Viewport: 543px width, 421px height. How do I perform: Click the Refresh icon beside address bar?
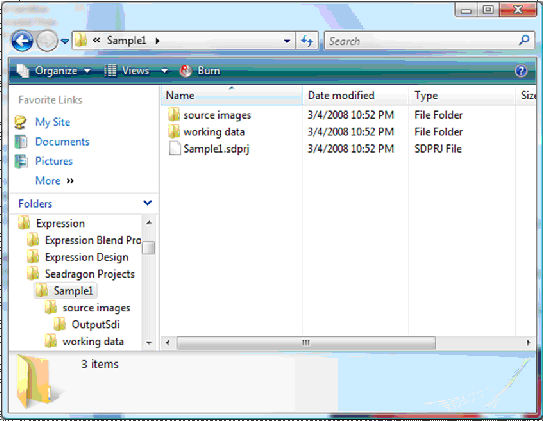click(307, 41)
